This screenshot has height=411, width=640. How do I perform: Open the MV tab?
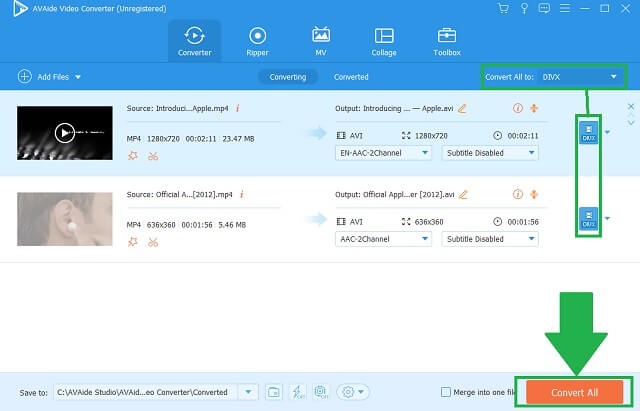321,41
